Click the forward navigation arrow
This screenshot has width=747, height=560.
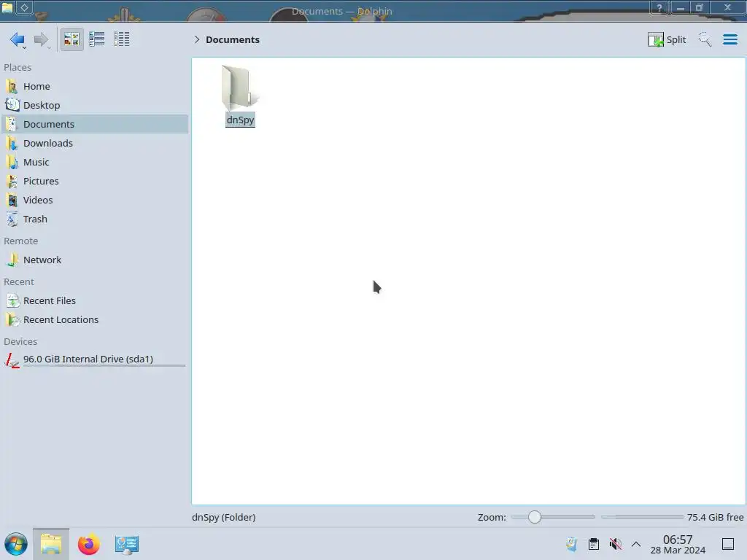point(42,39)
